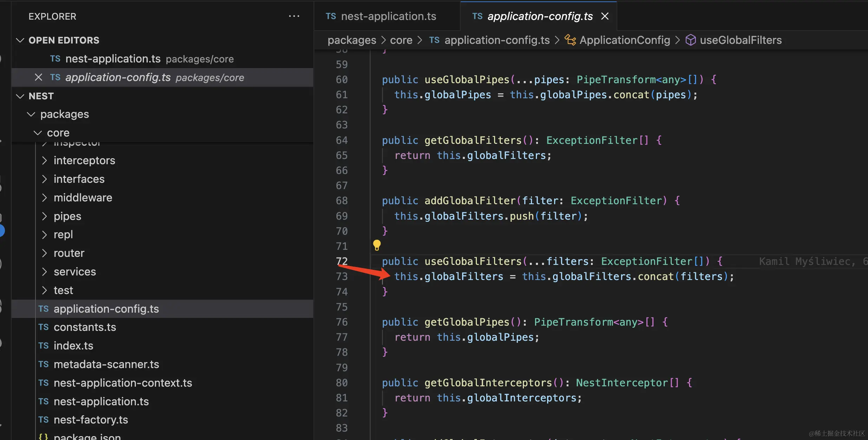Click the addGlobalFilter method name
Viewport: 868px width, 440px height.
click(x=470, y=201)
